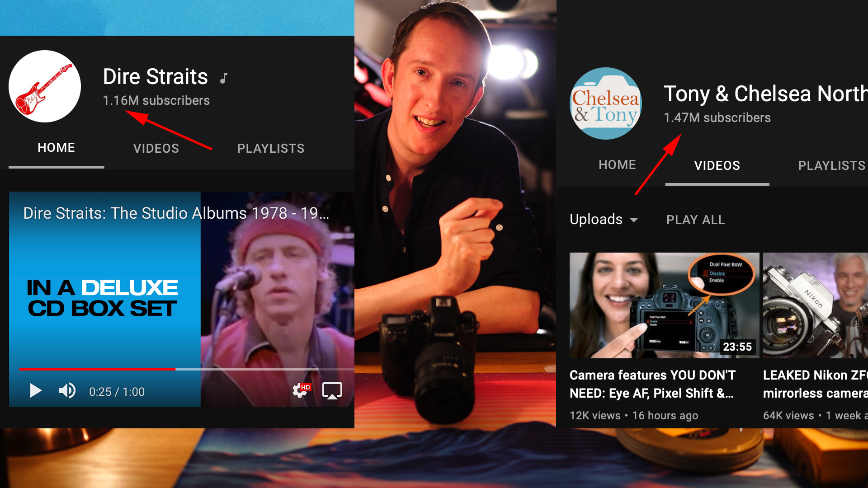This screenshot has width=868, height=488.
Task: Switch to Dire Straits VIDEOS tab
Action: click(x=156, y=148)
